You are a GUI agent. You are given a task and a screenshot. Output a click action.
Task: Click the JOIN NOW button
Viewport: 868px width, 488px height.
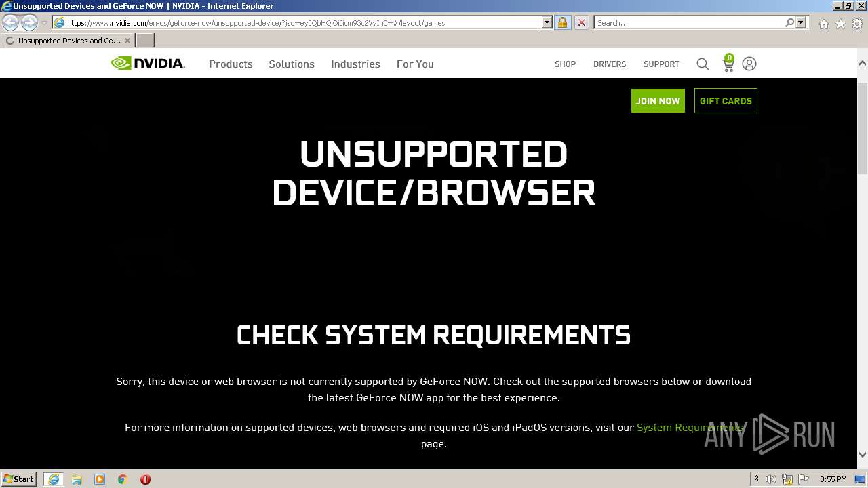[658, 100]
